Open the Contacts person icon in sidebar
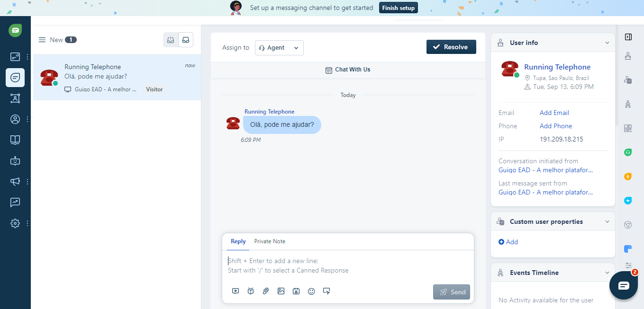 tap(15, 119)
